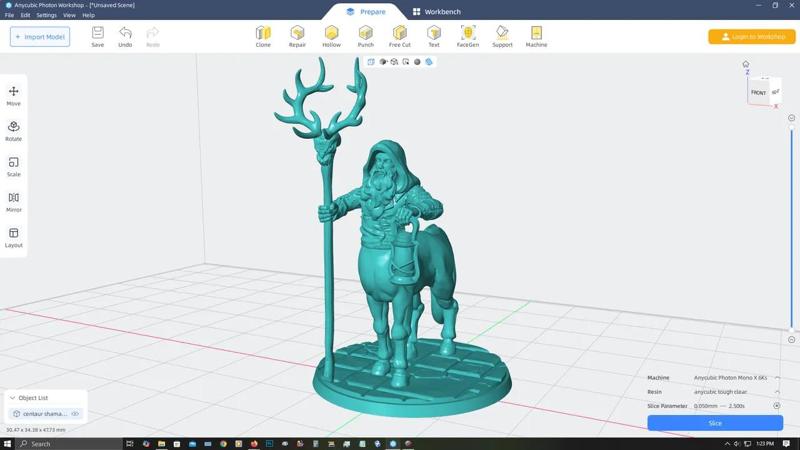This screenshot has height=450, width=800.
Task: Save the scene using the Save icon
Action: click(97, 37)
